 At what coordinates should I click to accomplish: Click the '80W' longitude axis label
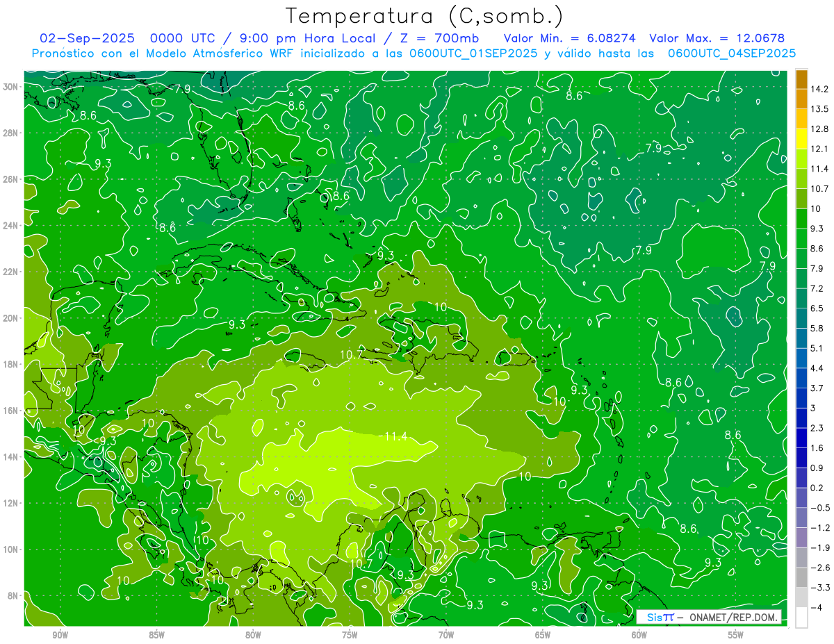[x=253, y=636]
